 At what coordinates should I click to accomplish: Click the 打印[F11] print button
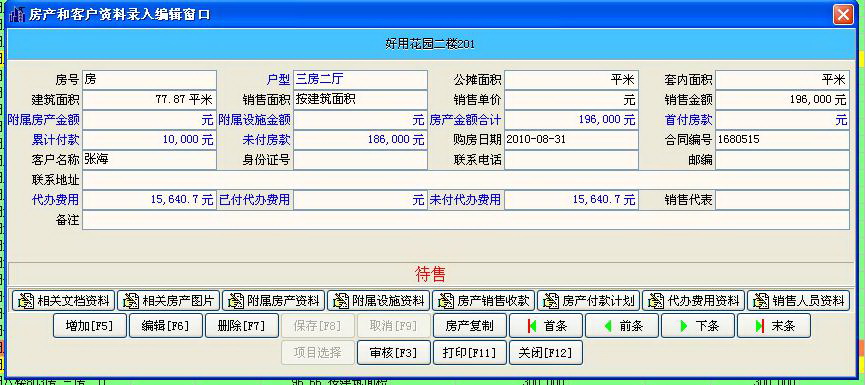coord(469,352)
